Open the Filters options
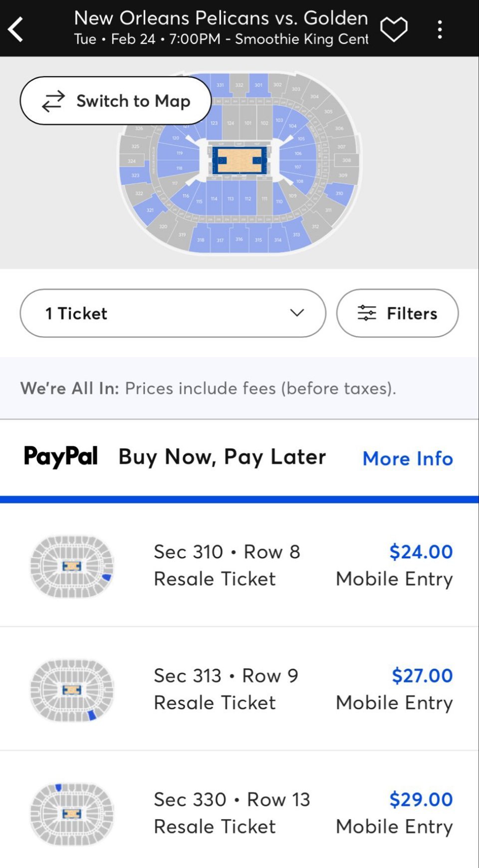479x868 pixels. (397, 313)
